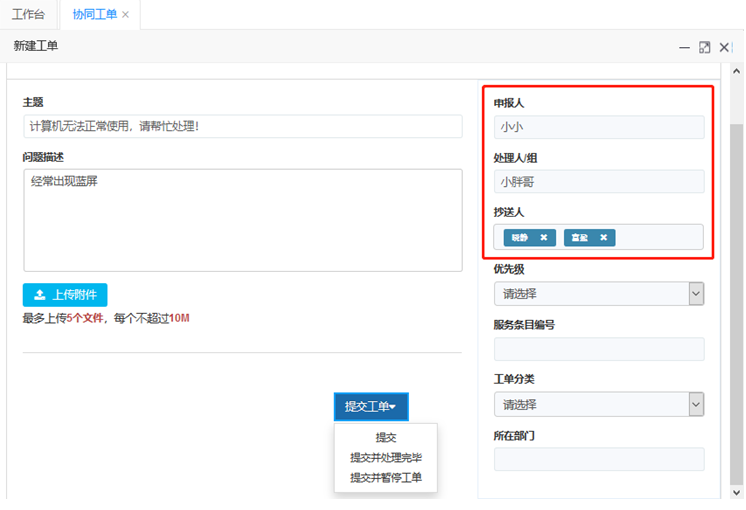
Task: Remove the second tag in 抄送人 field
Action: [604, 238]
